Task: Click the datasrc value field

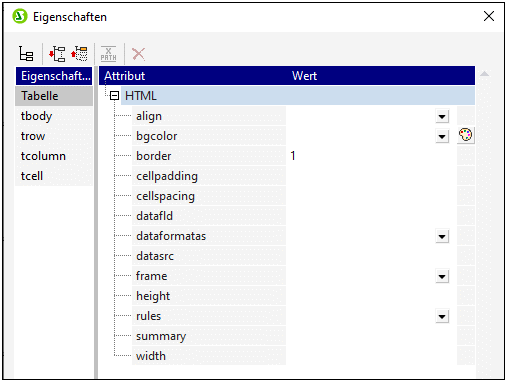Action: click(x=371, y=256)
